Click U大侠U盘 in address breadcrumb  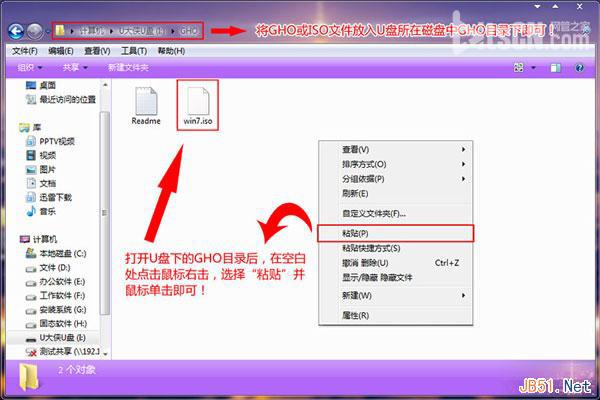tap(141, 31)
